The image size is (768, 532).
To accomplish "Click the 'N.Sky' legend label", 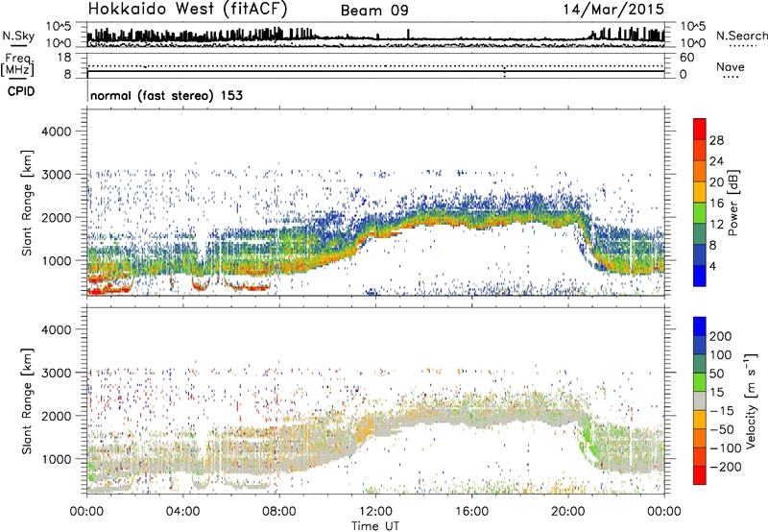I will (x=18, y=36).
